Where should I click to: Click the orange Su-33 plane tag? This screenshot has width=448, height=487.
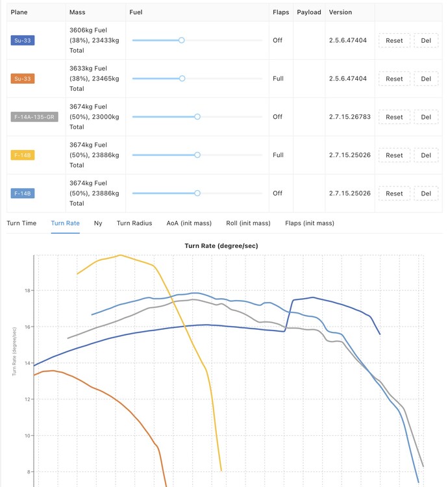[22, 79]
